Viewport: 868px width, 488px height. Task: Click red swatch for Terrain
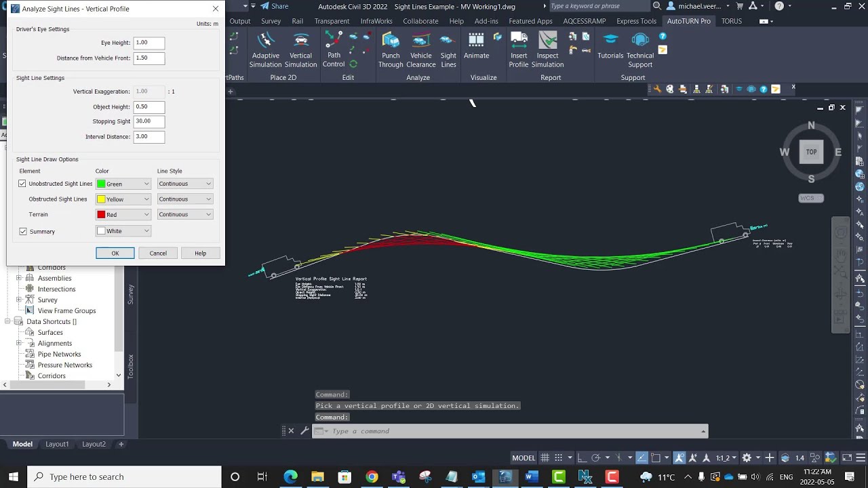(101, 214)
